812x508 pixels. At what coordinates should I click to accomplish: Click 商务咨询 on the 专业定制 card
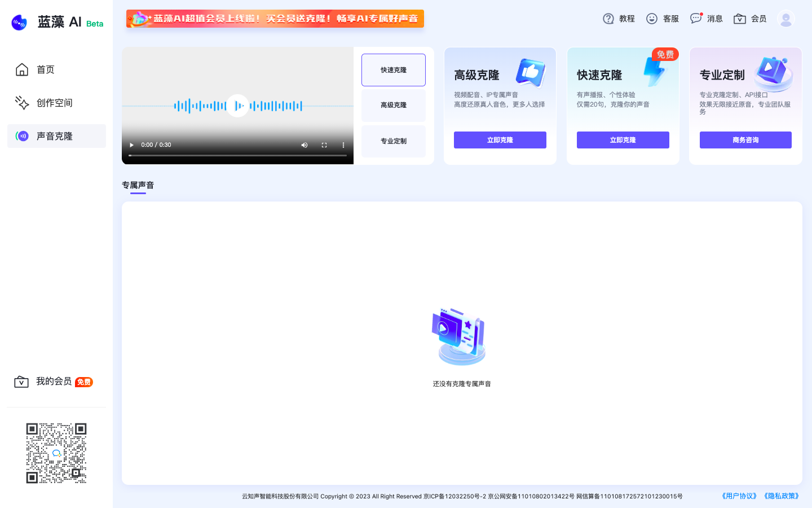(745, 139)
